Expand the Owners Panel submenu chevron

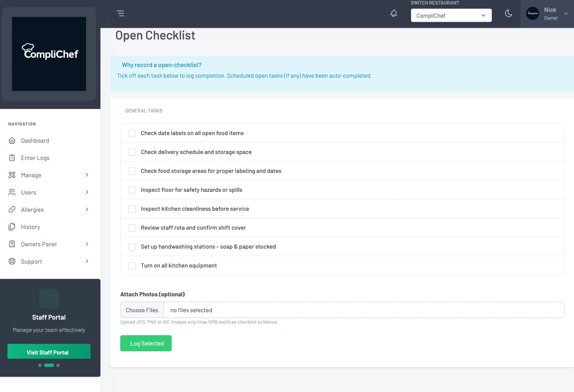87,244
